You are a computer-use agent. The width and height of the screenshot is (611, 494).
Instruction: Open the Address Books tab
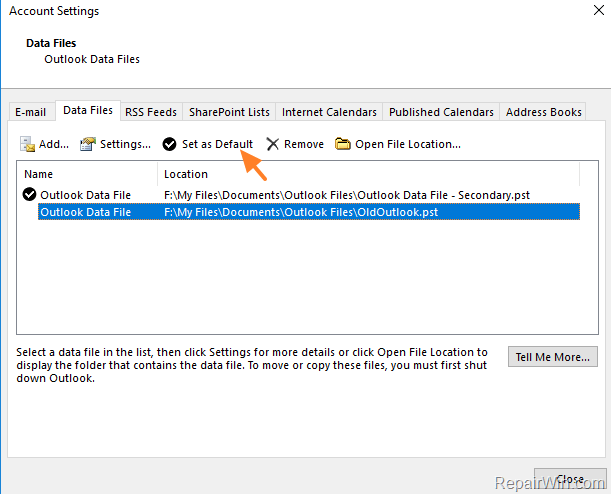pos(544,112)
